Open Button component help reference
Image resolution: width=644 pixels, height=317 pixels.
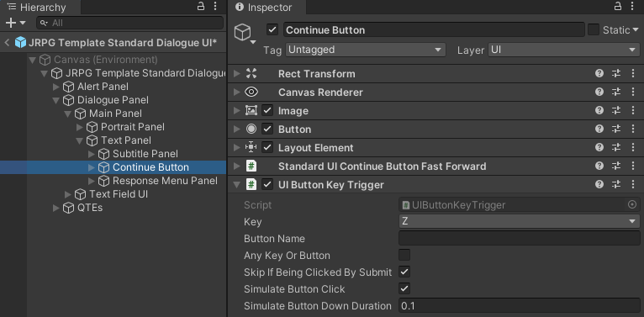click(x=599, y=129)
